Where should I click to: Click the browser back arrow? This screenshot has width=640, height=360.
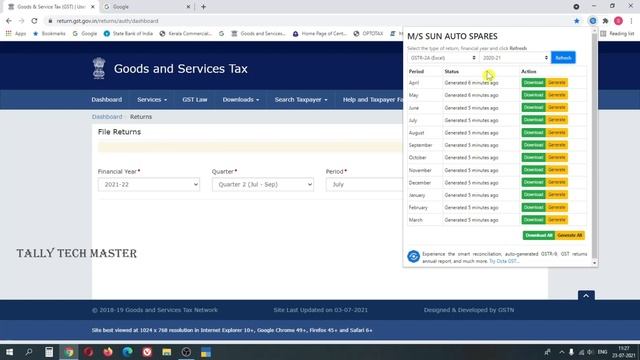(9, 21)
